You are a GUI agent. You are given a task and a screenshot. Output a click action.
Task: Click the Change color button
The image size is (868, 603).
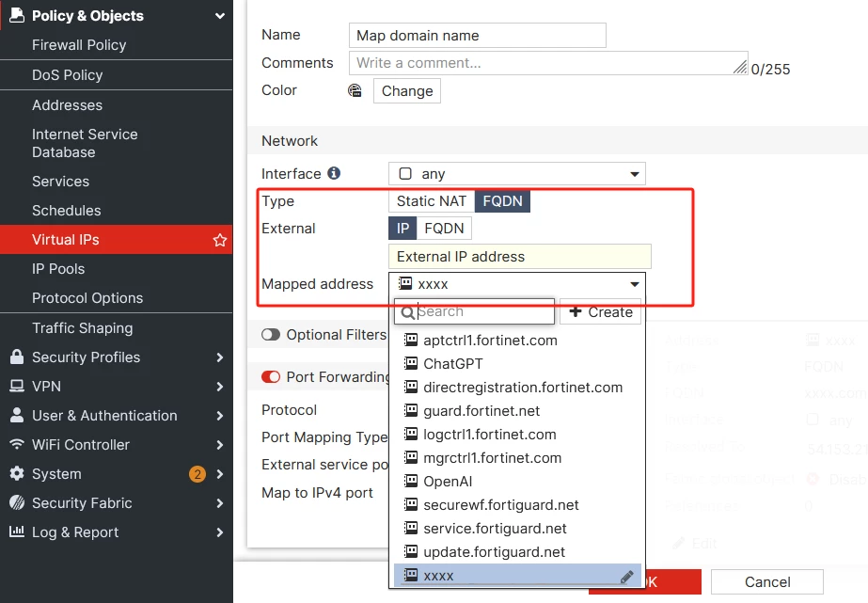click(407, 91)
